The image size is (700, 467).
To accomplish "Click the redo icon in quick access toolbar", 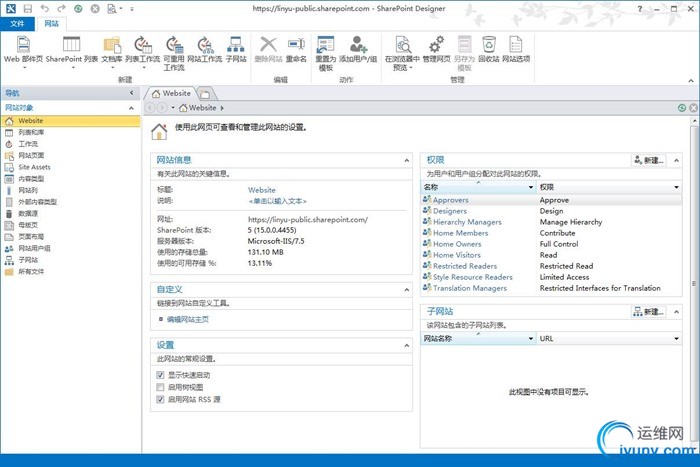I will pos(61,8).
